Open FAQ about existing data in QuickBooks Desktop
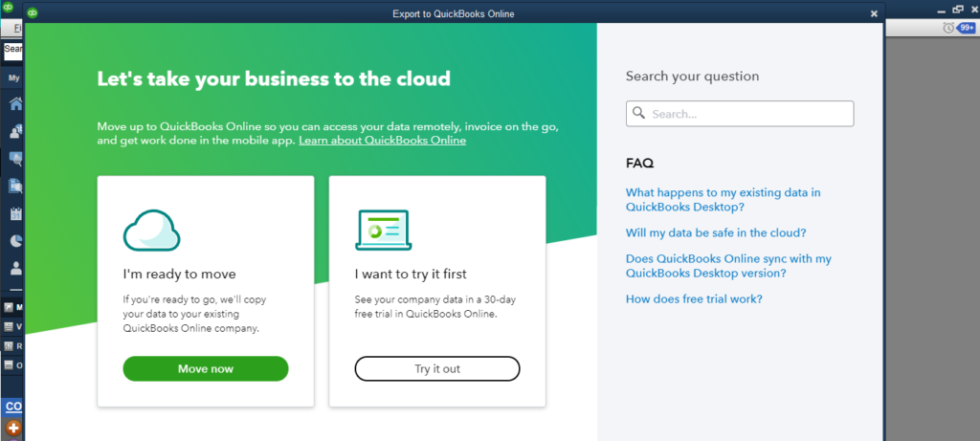980x441 pixels. [724, 199]
